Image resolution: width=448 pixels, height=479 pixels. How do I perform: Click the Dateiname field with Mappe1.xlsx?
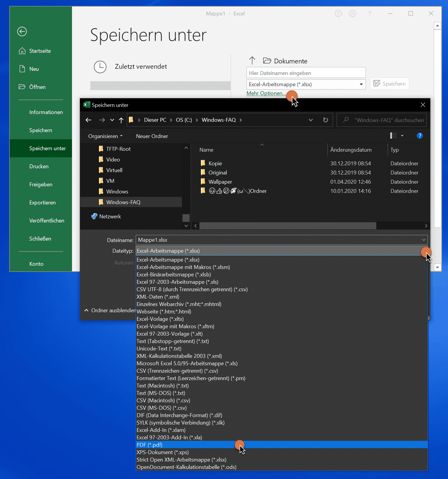tap(281, 240)
